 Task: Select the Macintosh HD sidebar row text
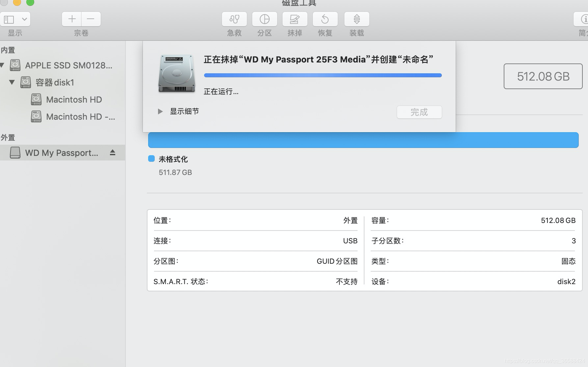coord(74,100)
